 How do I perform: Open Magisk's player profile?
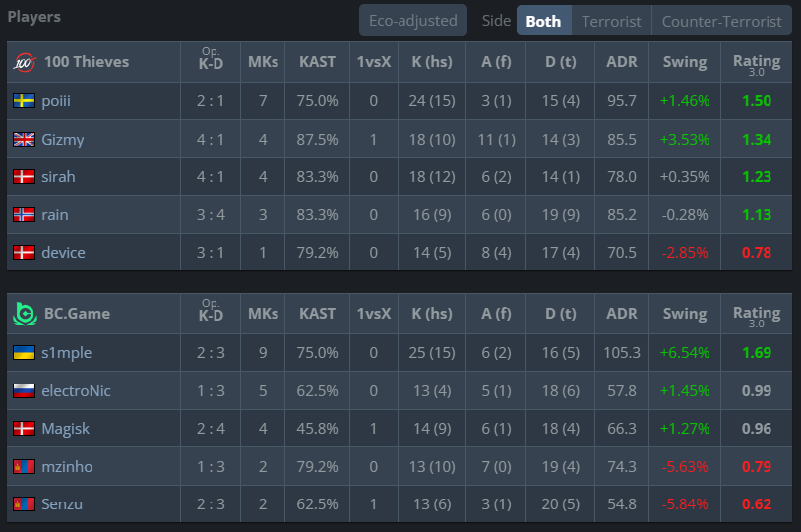[x=65, y=429]
